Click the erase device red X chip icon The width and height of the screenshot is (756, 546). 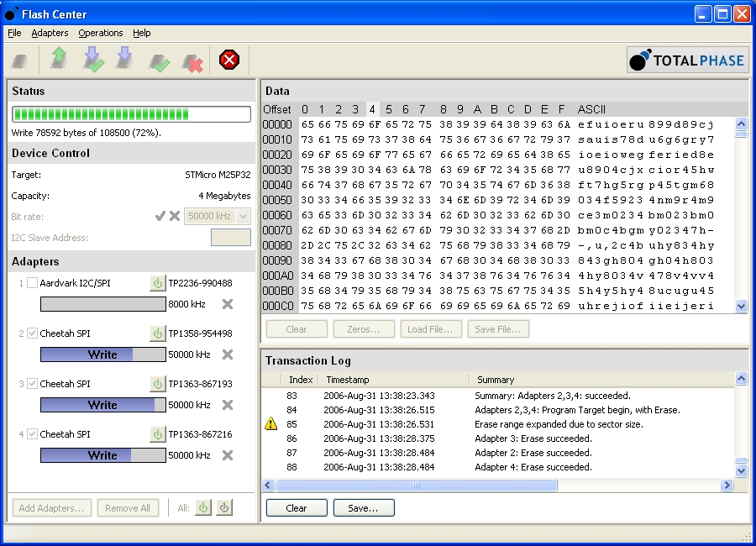[x=193, y=61]
